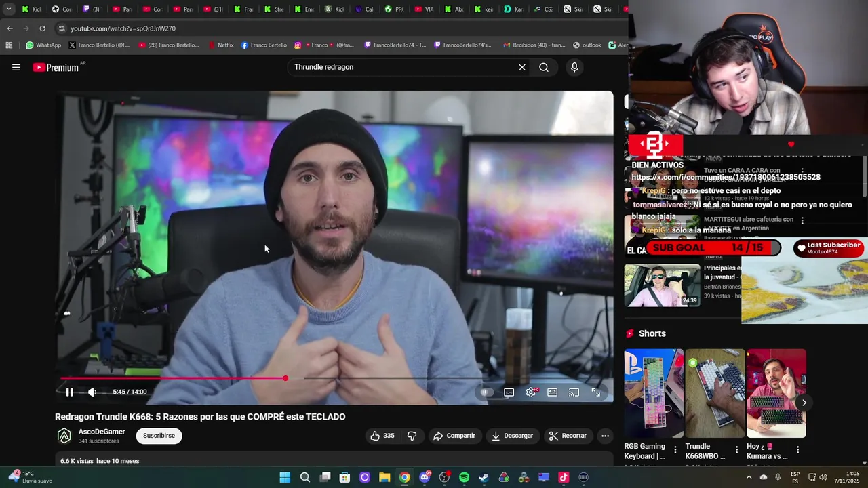Open Trundle K668WBO short thumbnail
The height and width of the screenshot is (488, 868).
715,393
